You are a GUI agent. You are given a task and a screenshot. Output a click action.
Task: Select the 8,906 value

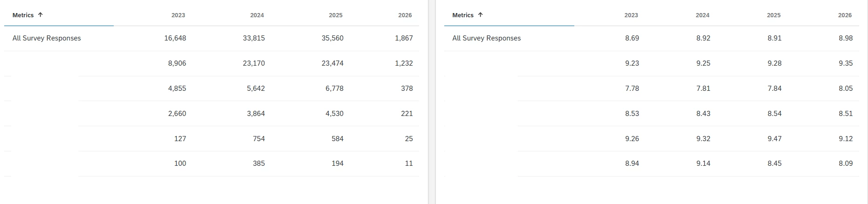click(177, 63)
